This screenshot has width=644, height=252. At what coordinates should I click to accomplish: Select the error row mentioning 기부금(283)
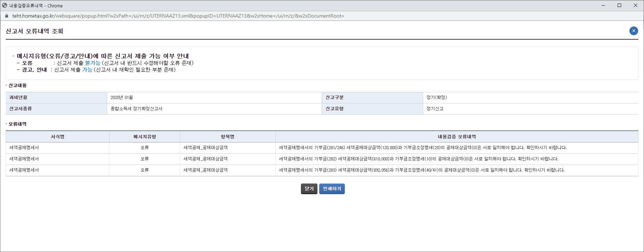pos(421,170)
